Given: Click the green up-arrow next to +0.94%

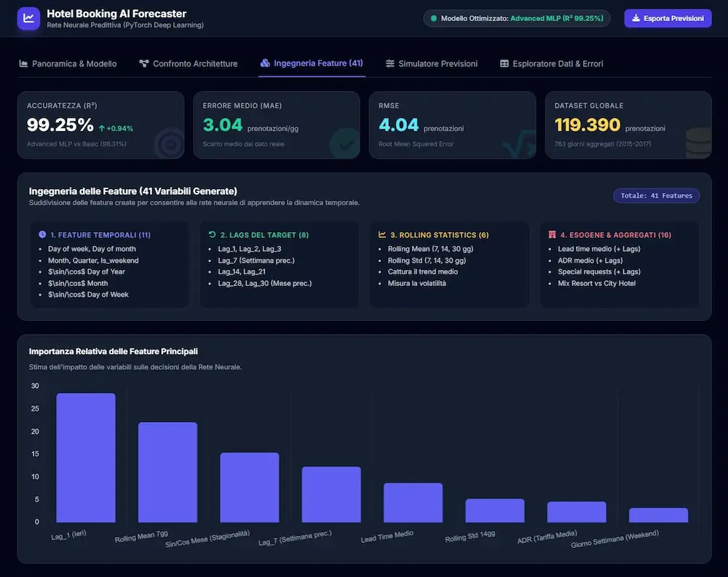Looking at the screenshot, I should click(102, 129).
